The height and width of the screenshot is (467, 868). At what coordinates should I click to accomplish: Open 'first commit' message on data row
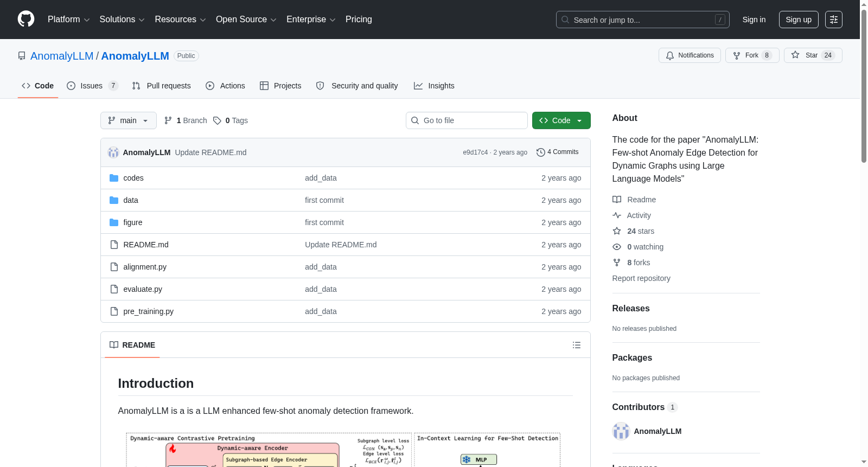[x=324, y=200]
